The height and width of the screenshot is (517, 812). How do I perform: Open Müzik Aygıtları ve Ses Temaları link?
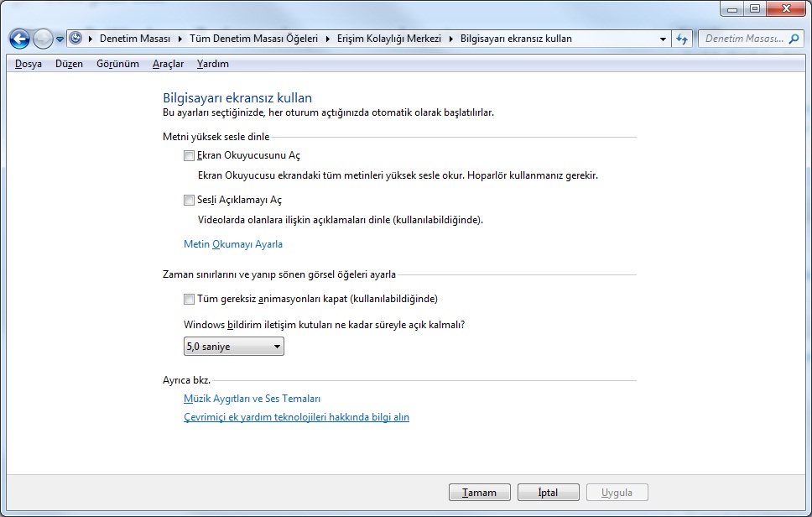tap(252, 399)
